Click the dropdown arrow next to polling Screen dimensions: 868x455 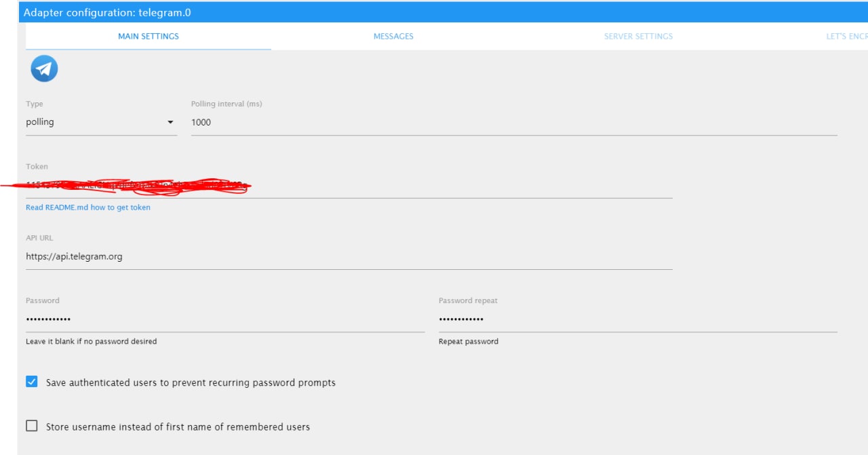pyautogui.click(x=170, y=123)
